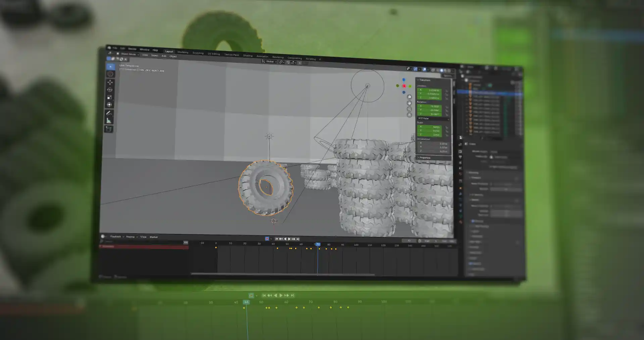Switch to the Sculpting workspace tab
This screenshot has height=340, width=644.
point(198,53)
